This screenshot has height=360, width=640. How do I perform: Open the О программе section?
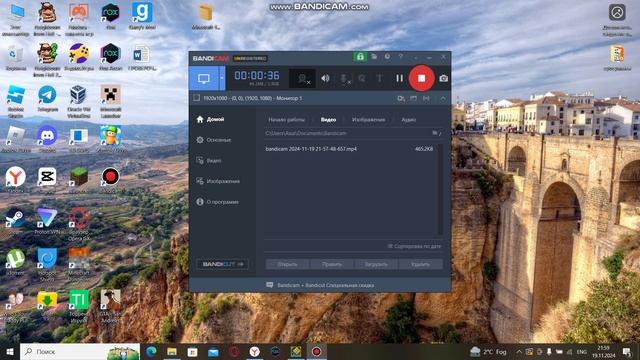point(217,202)
